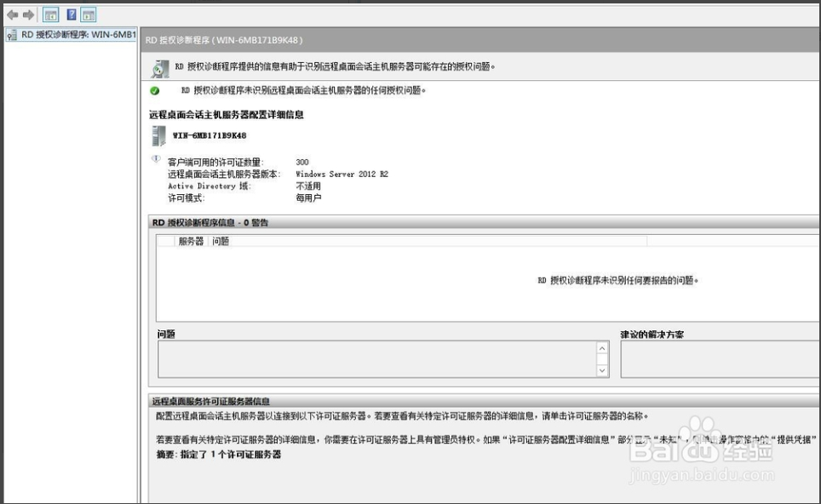Click the Forward arrow toolbar icon
This screenshot has height=504, width=821.
pyautogui.click(x=28, y=14)
